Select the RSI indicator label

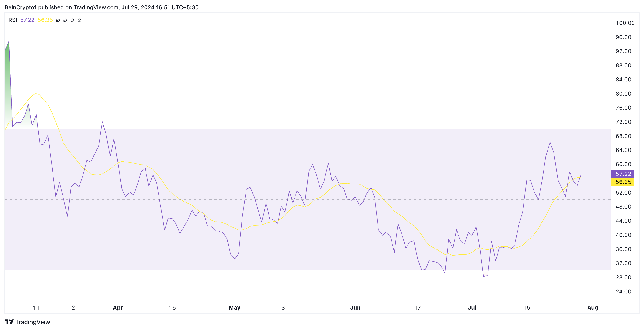click(13, 20)
